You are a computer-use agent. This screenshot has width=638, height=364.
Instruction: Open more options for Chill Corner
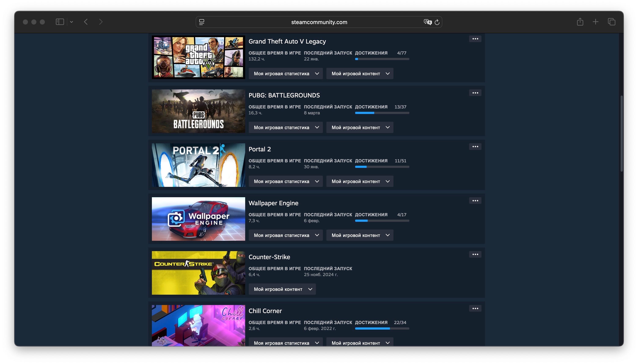click(x=475, y=308)
